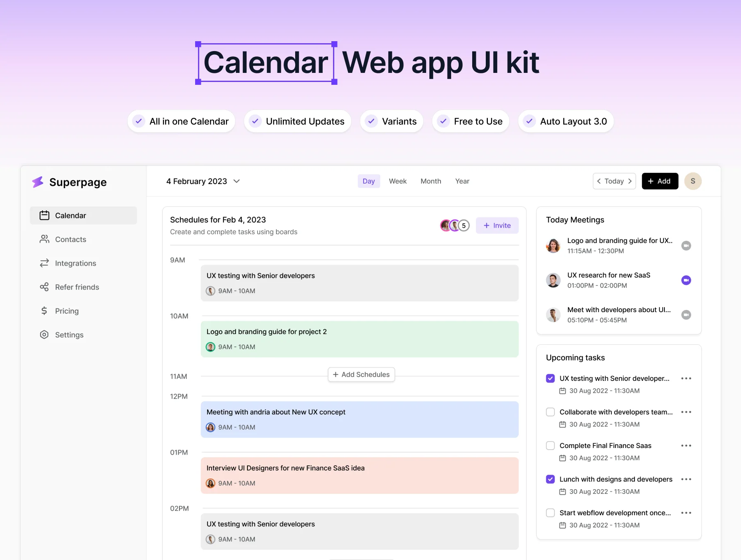
Task: Click avatar in the Interview UI Designers event
Action: (210, 483)
